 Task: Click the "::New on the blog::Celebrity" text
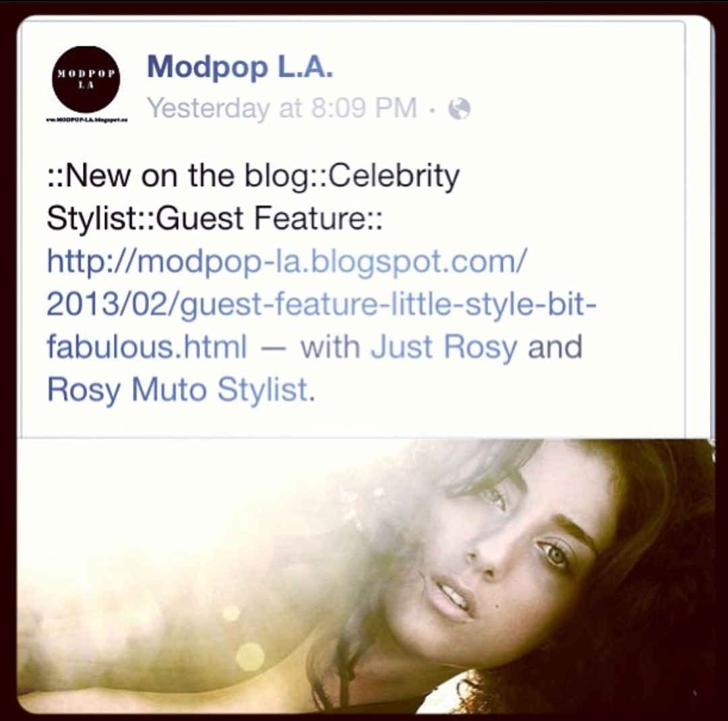pos(253,177)
